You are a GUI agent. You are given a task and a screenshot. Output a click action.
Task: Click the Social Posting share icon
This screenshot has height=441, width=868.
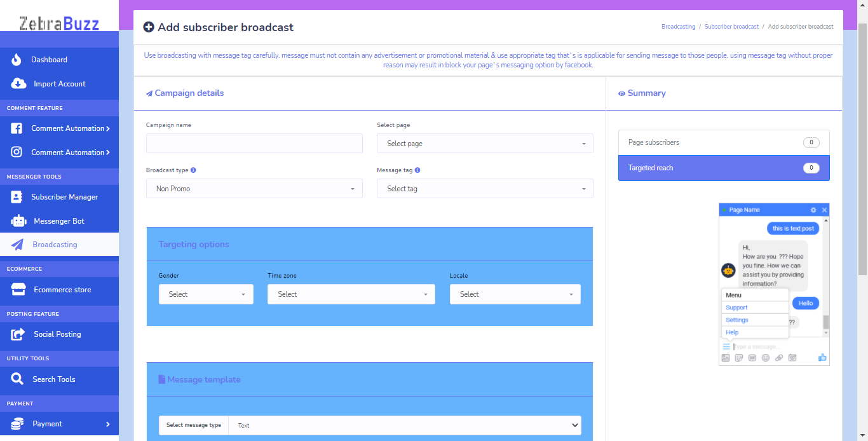pyautogui.click(x=18, y=334)
